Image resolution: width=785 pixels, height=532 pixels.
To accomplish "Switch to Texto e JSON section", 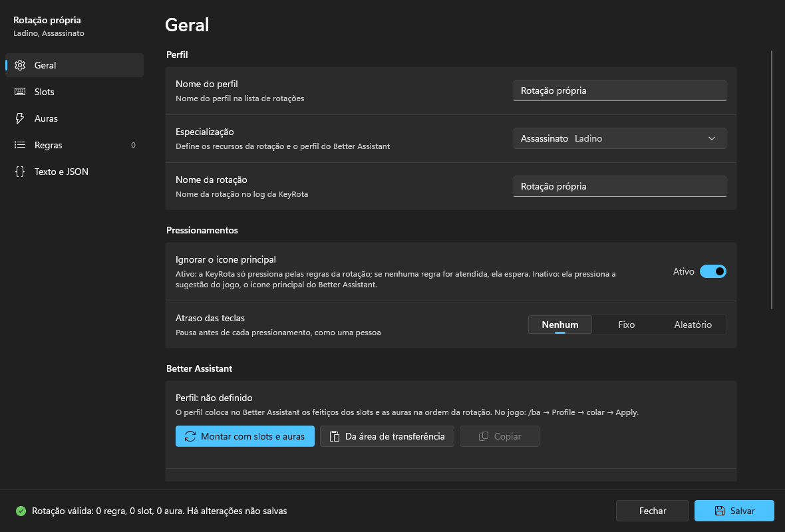I will click(x=75, y=172).
